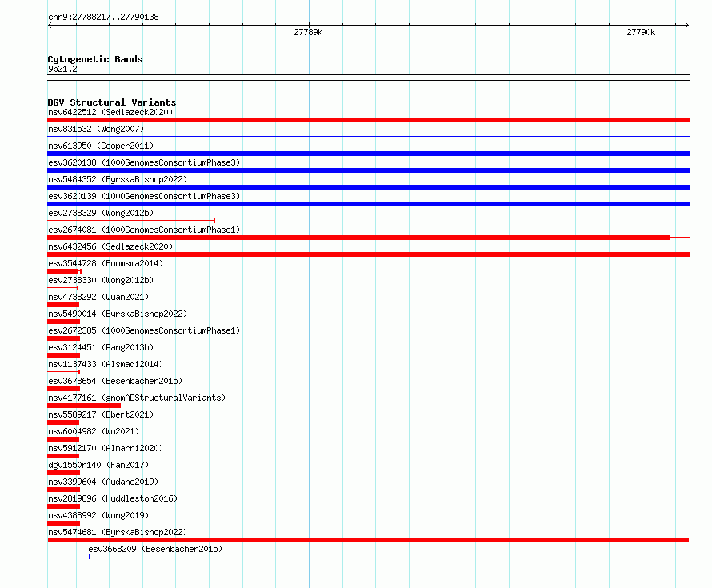
Task: Click the nsv831532 (Wong2007) label
Action: point(96,129)
